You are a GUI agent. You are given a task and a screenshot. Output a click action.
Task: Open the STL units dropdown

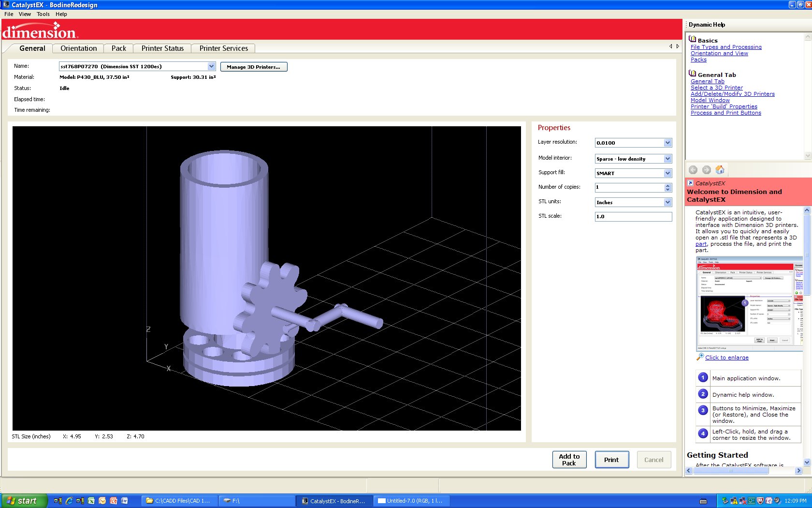(667, 202)
